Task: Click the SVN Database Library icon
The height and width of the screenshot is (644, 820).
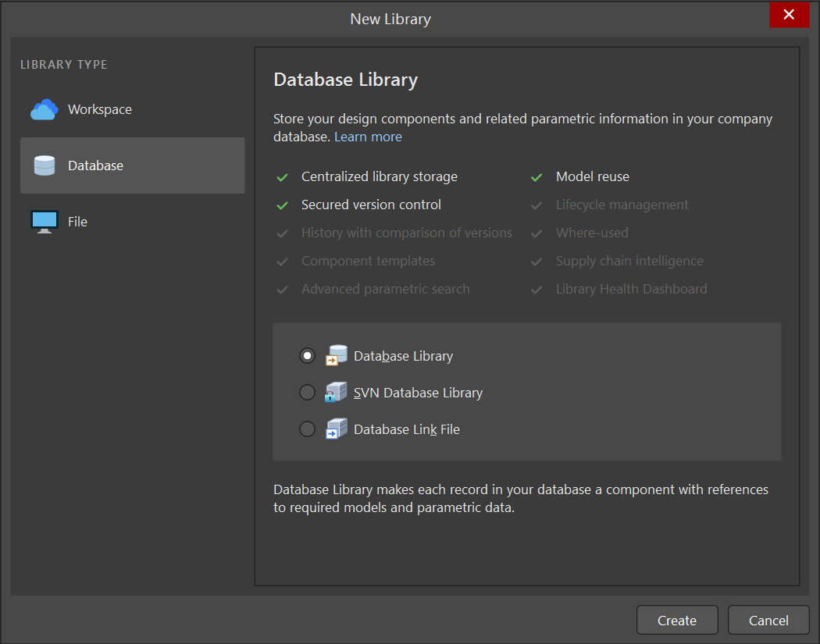Action: click(x=336, y=393)
